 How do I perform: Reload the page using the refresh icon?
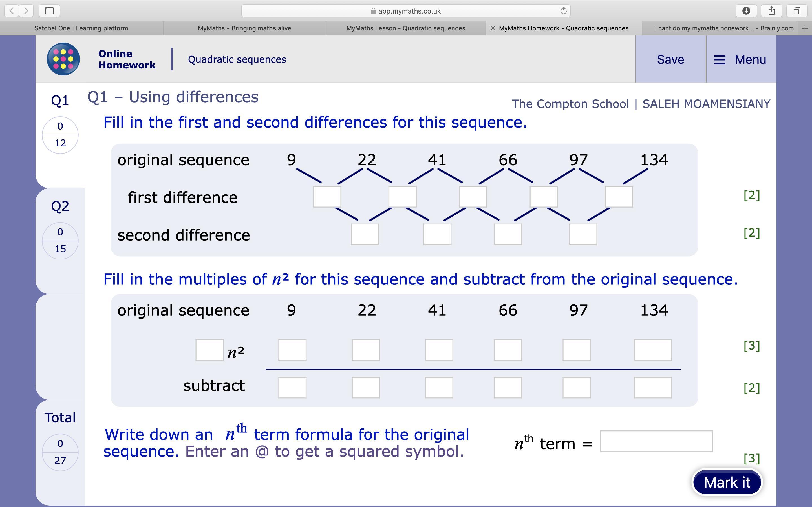563,11
